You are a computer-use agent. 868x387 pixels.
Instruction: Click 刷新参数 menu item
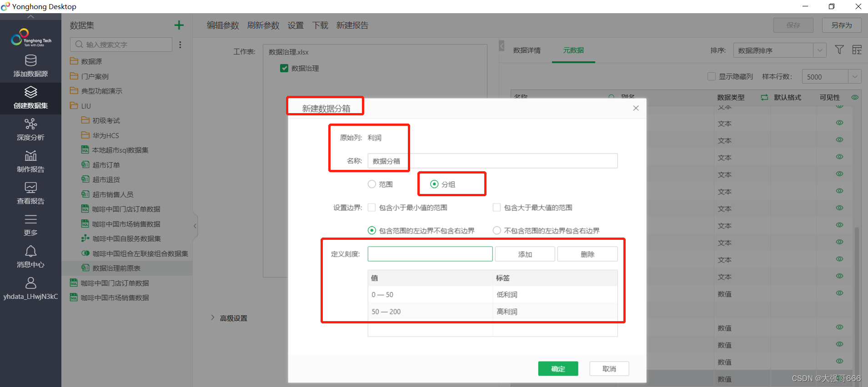click(x=263, y=25)
